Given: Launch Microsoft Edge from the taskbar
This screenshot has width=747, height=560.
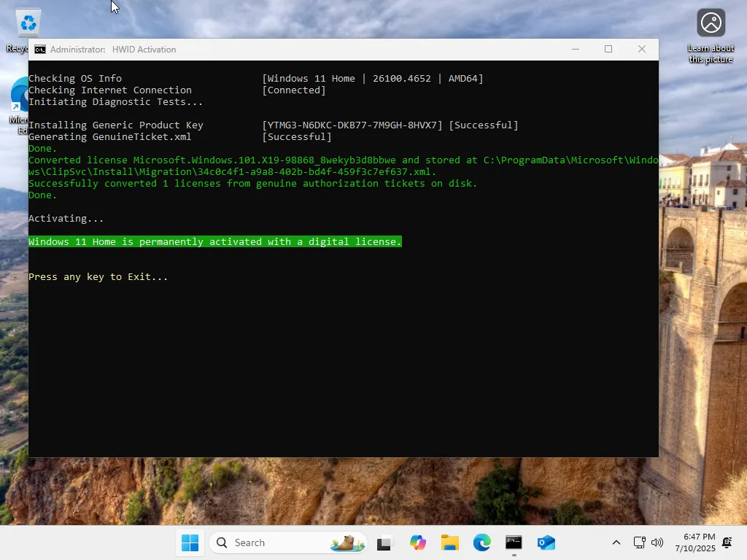Looking at the screenshot, I should tap(482, 542).
